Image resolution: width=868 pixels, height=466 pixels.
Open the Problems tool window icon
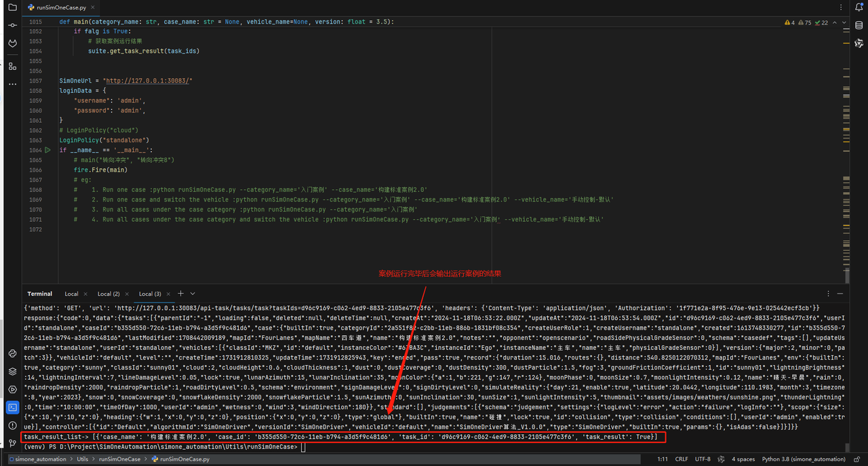pos(12,425)
